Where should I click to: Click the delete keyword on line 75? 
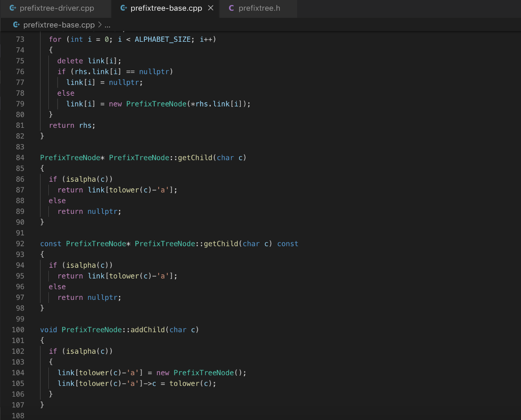[70, 61]
